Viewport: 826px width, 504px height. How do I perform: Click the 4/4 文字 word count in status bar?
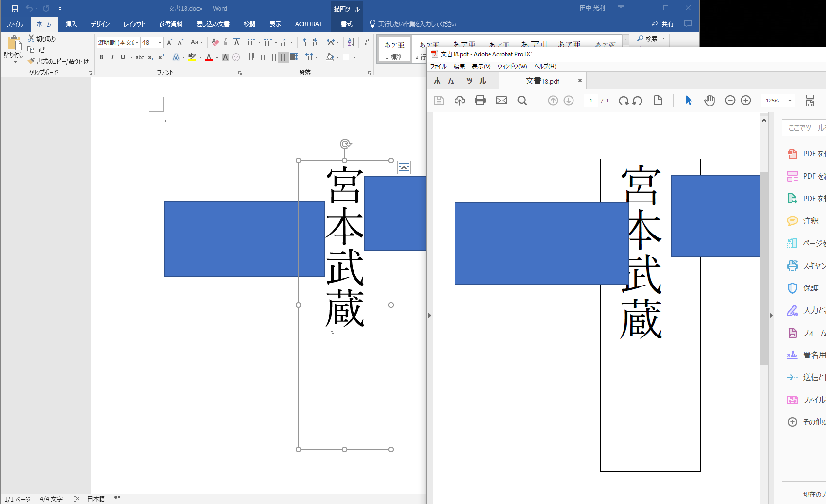(x=51, y=499)
